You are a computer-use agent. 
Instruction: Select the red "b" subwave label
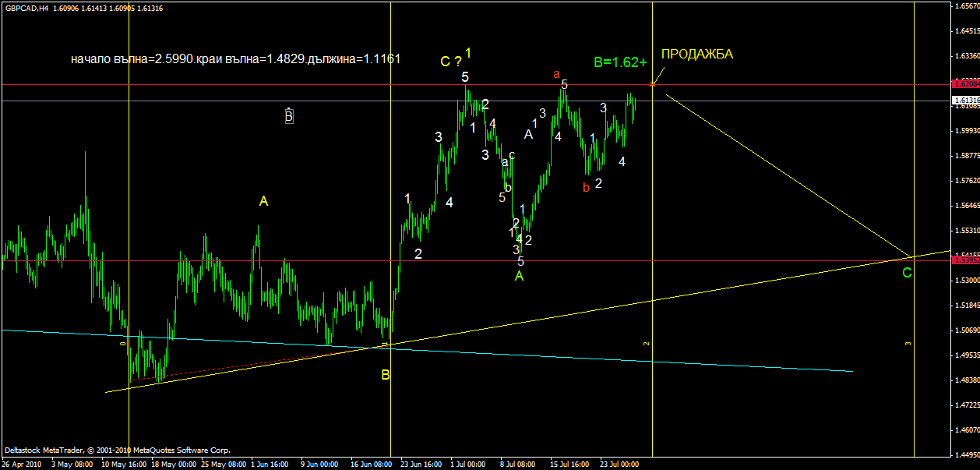[585, 186]
